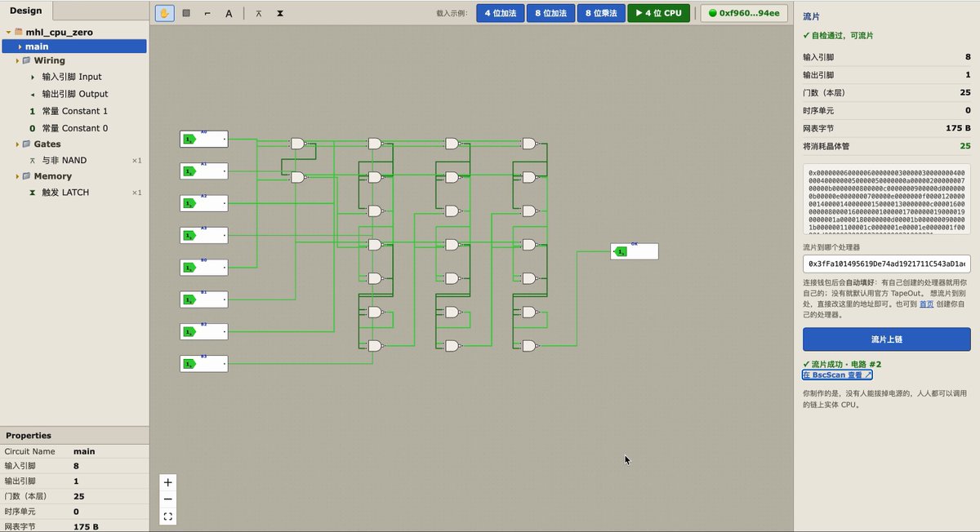Screen dimensions: 980x532
Task: Zoom out of the canvas
Action: (167, 499)
